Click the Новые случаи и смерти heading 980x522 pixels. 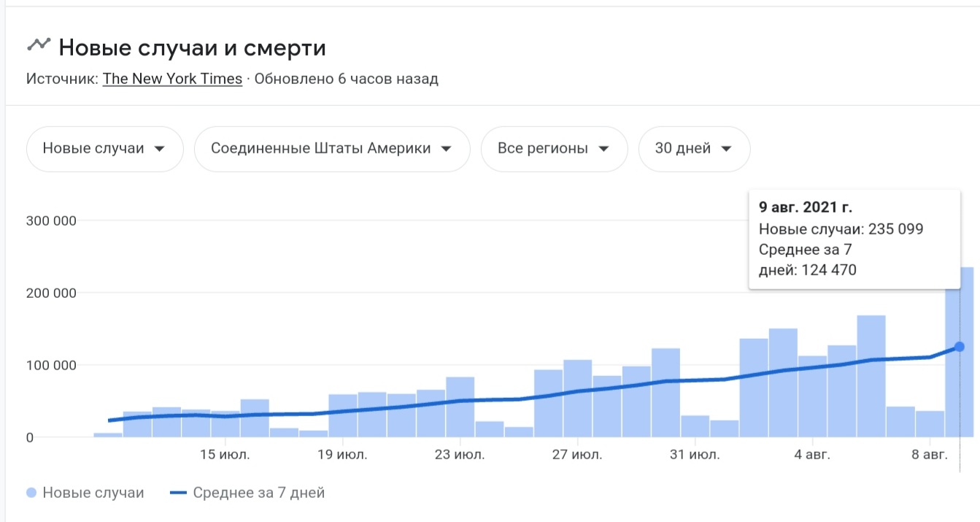(192, 47)
